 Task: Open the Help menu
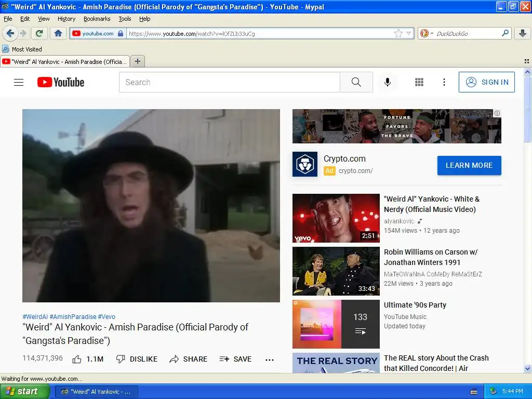[144, 19]
